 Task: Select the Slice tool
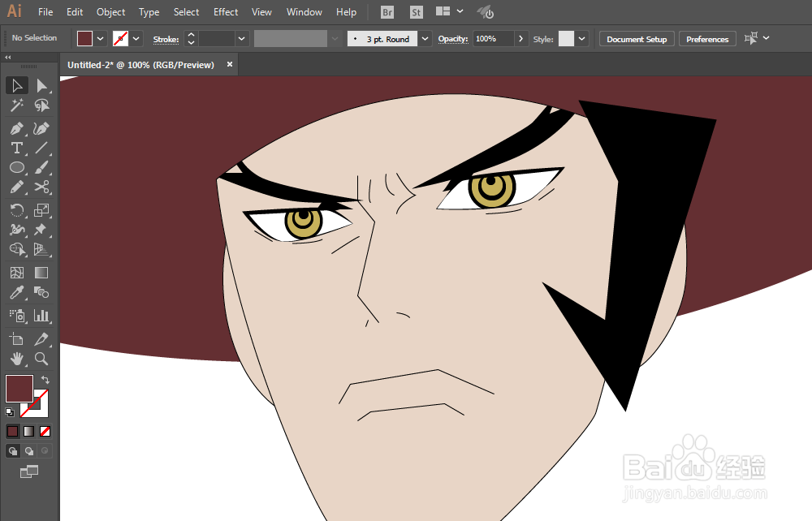coord(41,339)
